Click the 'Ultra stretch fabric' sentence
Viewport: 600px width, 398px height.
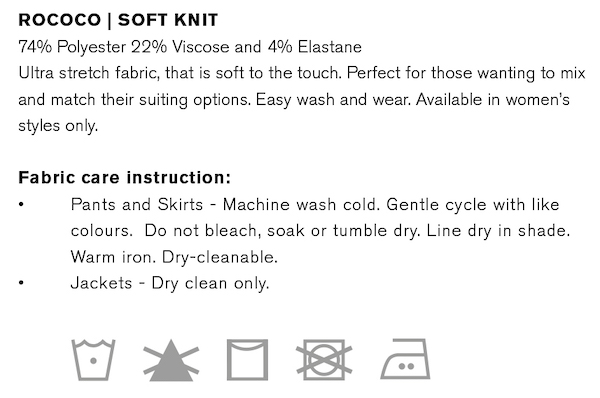click(180, 73)
